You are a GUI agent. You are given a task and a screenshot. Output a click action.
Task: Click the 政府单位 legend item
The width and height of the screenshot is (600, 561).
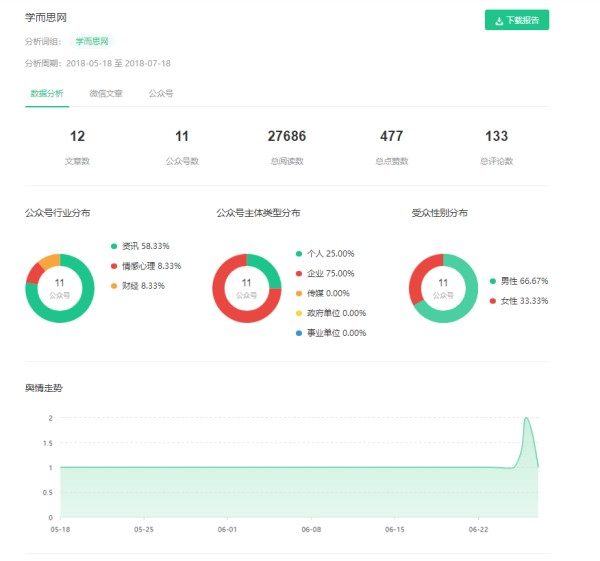pyautogui.click(x=300, y=313)
